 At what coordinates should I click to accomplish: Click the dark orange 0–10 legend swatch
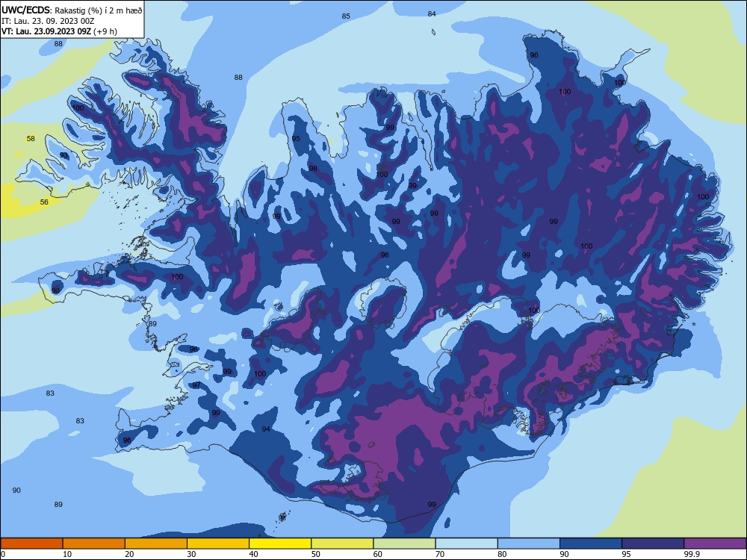(31, 544)
